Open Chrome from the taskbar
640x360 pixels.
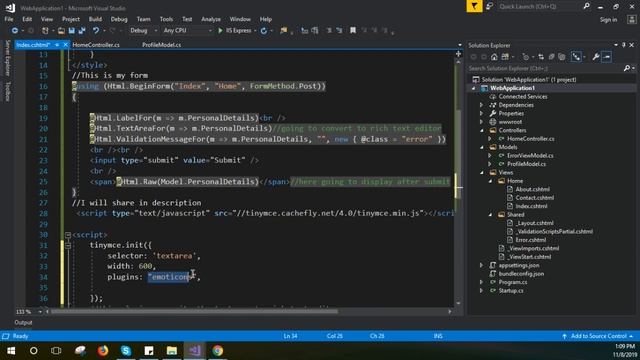(218, 351)
